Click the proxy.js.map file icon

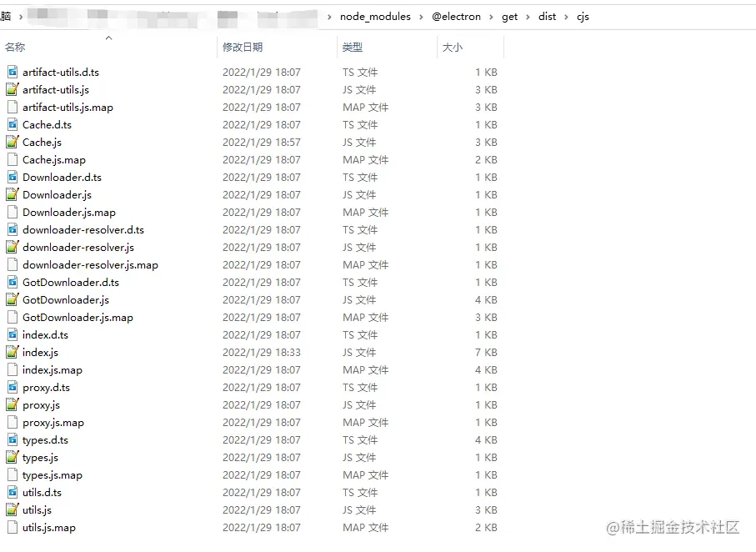pos(13,423)
